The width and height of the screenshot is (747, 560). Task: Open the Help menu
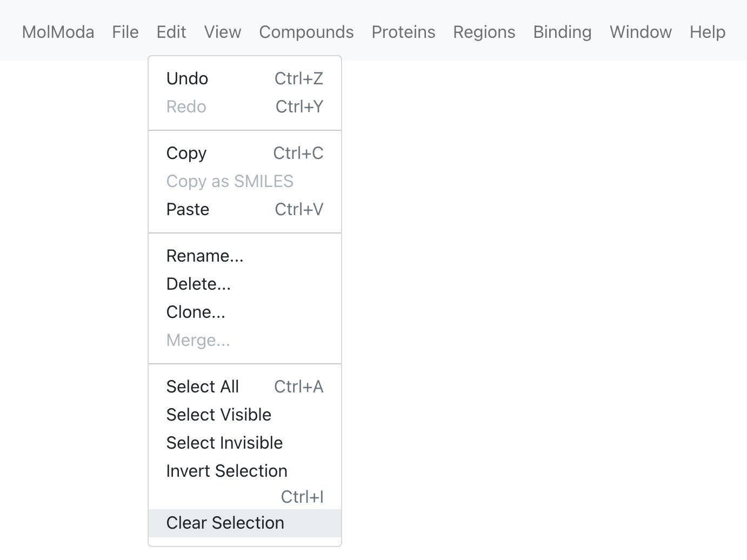pyautogui.click(x=708, y=32)
